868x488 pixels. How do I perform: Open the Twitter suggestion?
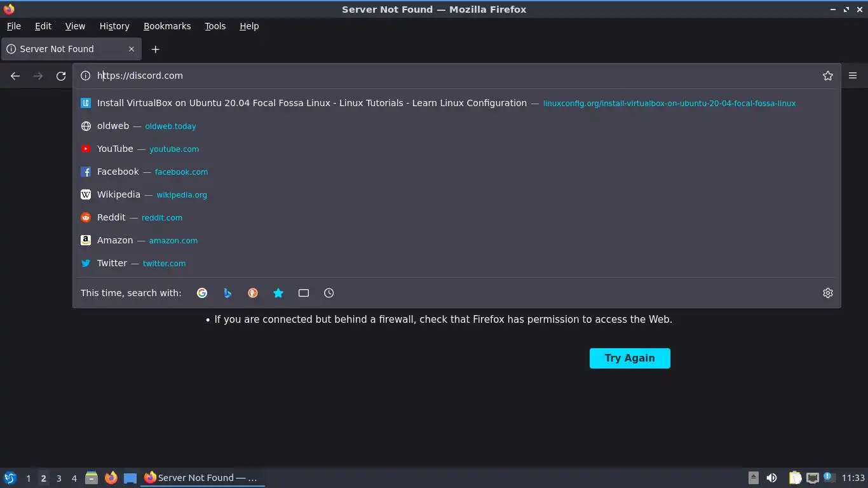point(456,263)
